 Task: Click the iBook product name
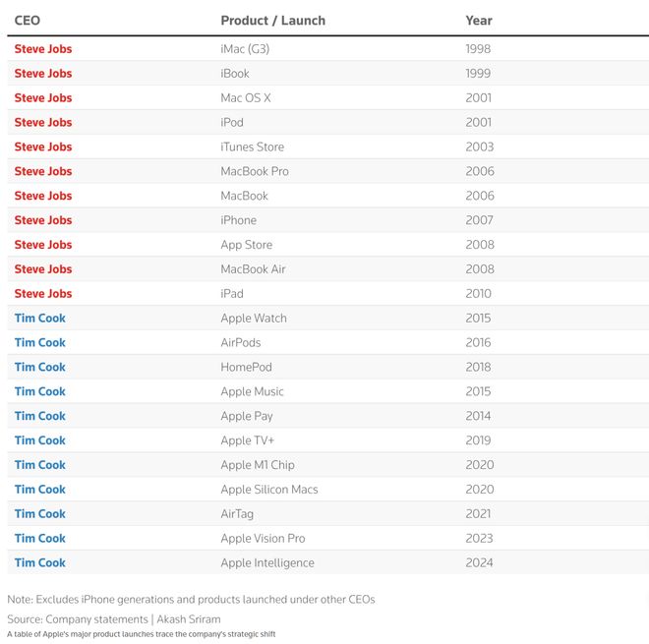[x=235, y=74]
